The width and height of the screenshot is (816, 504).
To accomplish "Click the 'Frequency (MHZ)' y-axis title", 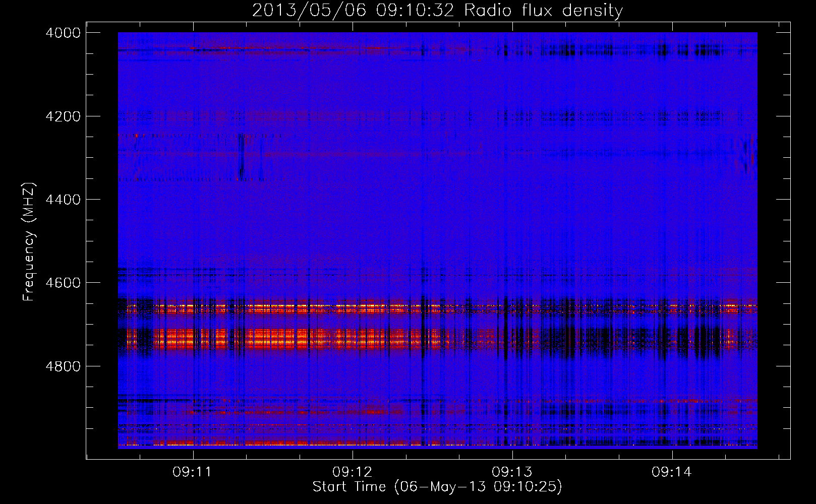I will pyautogui.click(x=29, y=242).
